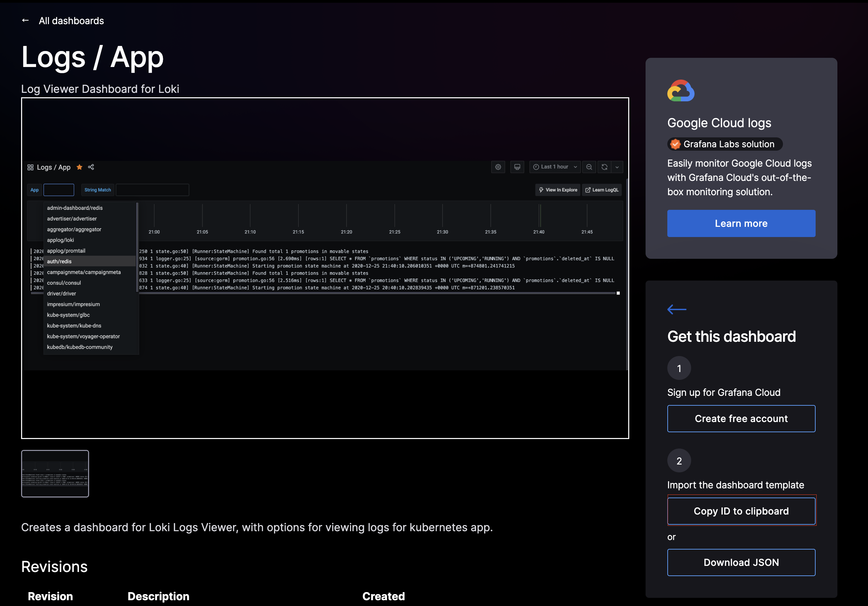Open the dashboard settings gear icon
The height and width of the screenshot is (606, 868).
(x=498, y=167)
